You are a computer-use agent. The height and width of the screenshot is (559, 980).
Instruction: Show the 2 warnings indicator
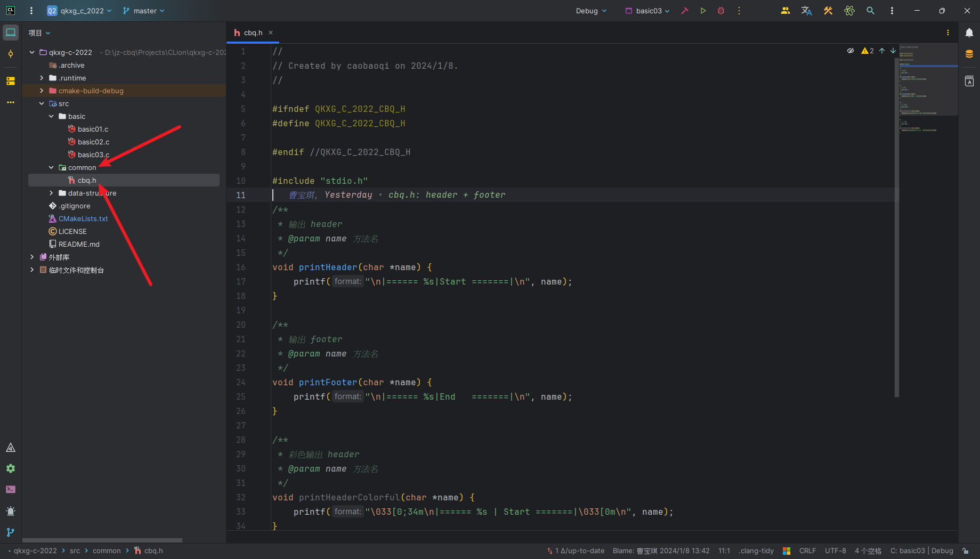[x=868, y=51]
